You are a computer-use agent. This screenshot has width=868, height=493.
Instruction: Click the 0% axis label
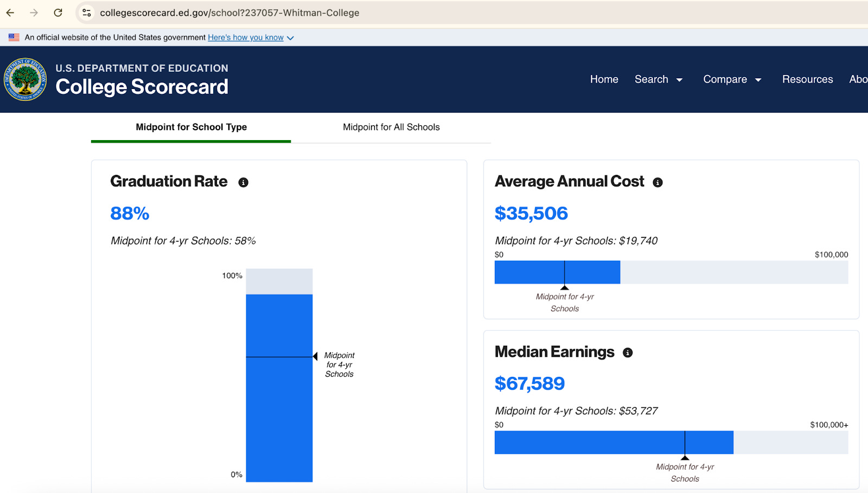(x=237, y=475)
